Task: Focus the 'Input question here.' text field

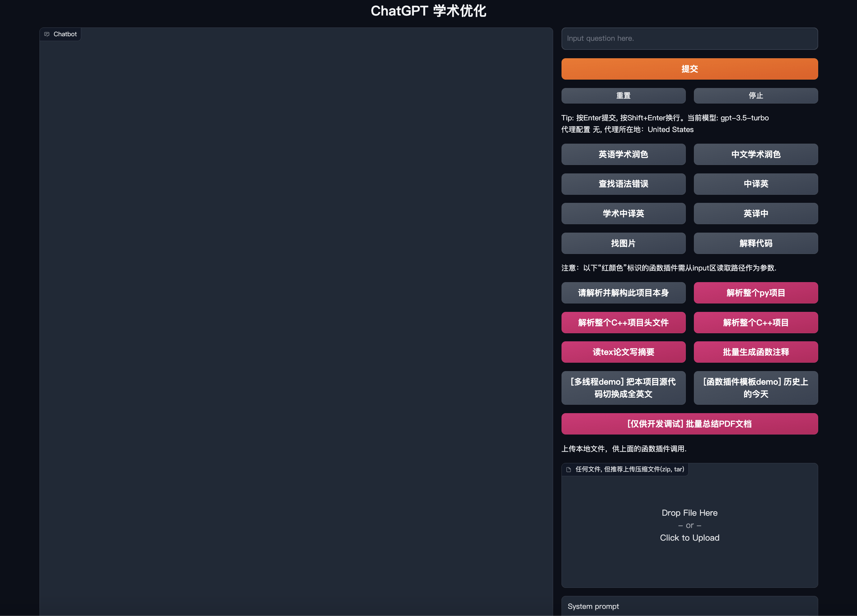Action: click(x=689, y=38)
